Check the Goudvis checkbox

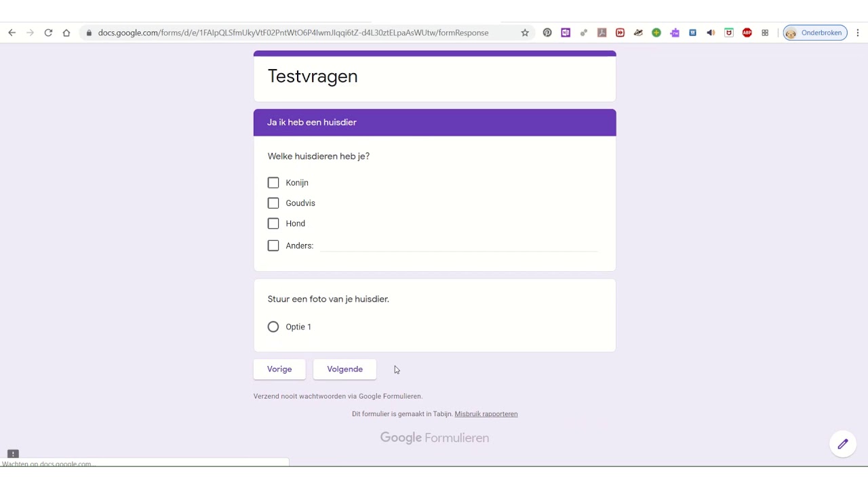click(x=273, y=203)
